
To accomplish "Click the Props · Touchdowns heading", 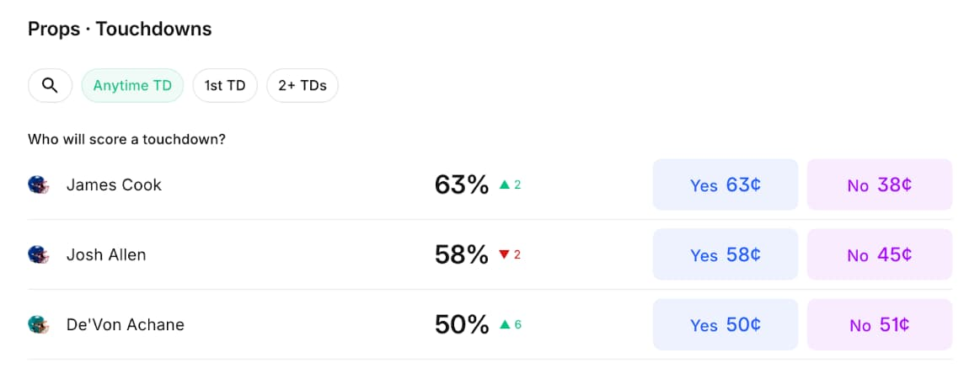I will 120,29.
